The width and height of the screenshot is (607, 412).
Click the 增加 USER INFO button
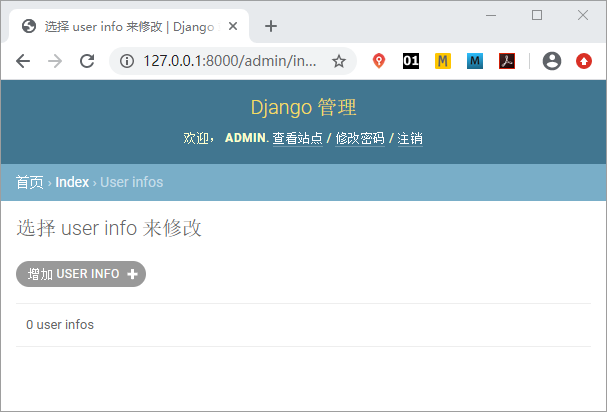(81, 274)
